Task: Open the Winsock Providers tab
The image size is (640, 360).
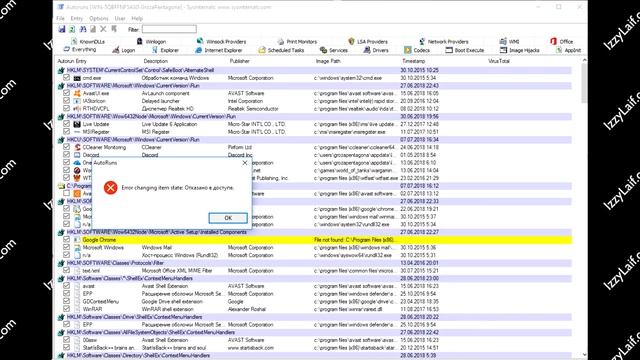Action: click(221, 42)
